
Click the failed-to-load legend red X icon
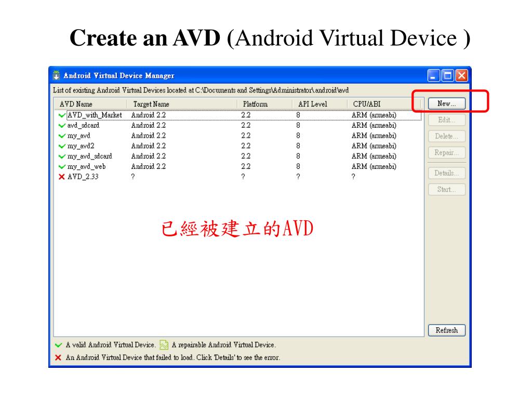pos(58,357)
